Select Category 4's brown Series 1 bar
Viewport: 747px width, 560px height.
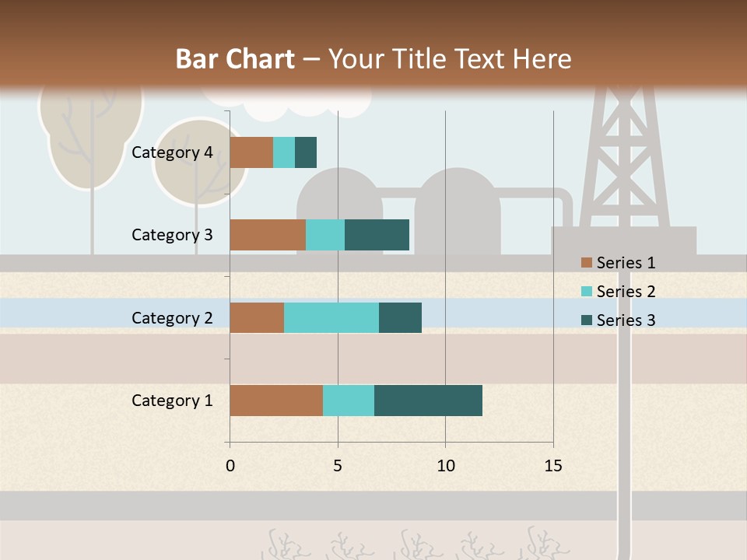pyautogui.click(x=251, y=152)
